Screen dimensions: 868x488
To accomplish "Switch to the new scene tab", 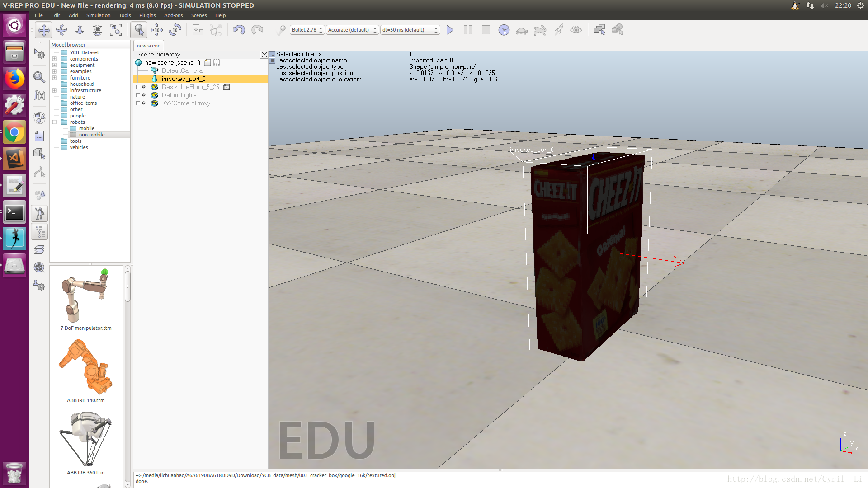I will (148, 46).
